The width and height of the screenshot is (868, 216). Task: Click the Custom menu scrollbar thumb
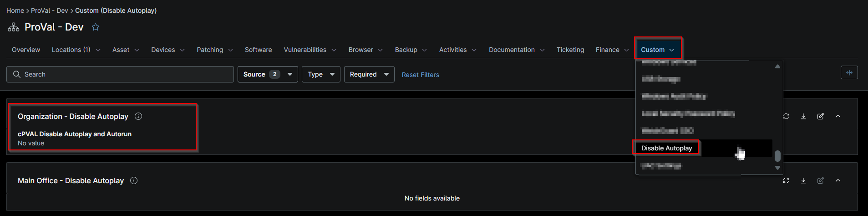[777, 156]
